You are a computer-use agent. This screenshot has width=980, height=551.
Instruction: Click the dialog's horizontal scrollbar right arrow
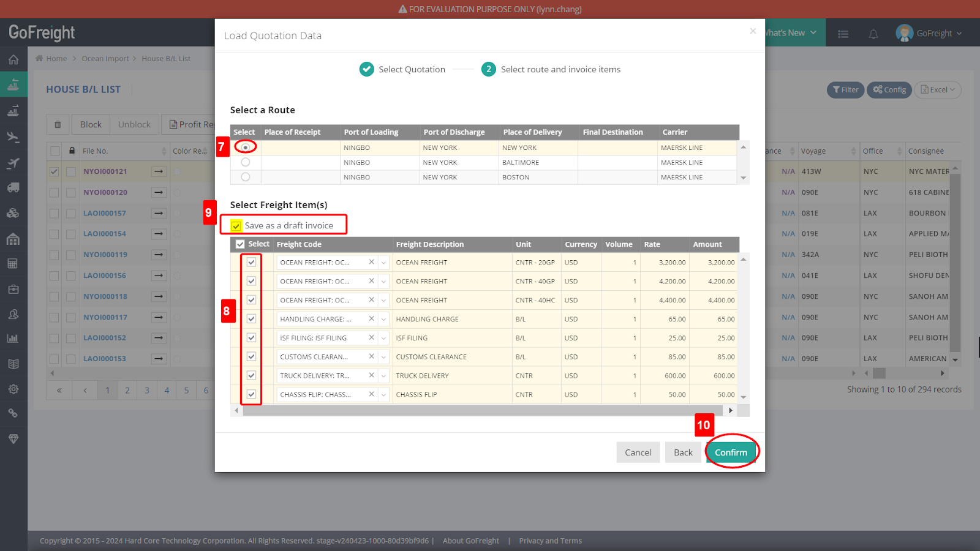(x=731, y=410)
